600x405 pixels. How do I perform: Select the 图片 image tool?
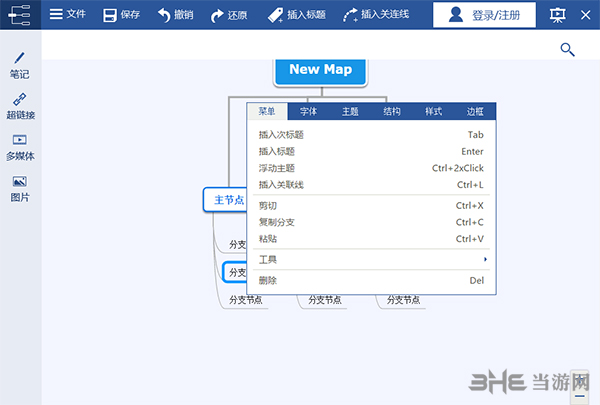[20, 189]
